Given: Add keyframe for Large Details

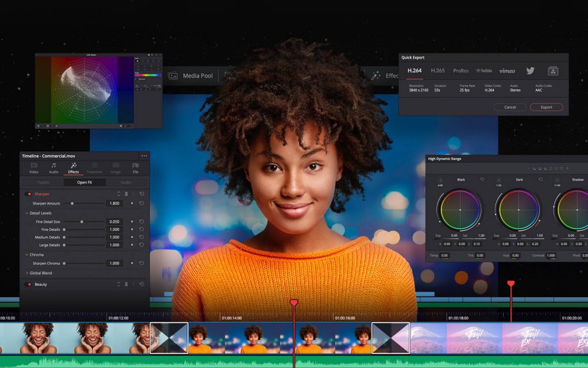Looking at the screenshot, I should click(x=131, y=245).
